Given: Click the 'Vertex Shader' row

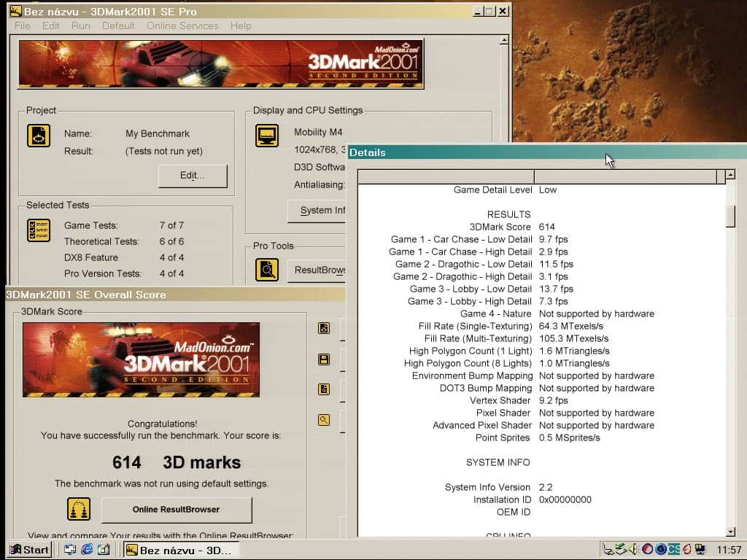Looking at the screenshot, I should (x=542, y=400).
